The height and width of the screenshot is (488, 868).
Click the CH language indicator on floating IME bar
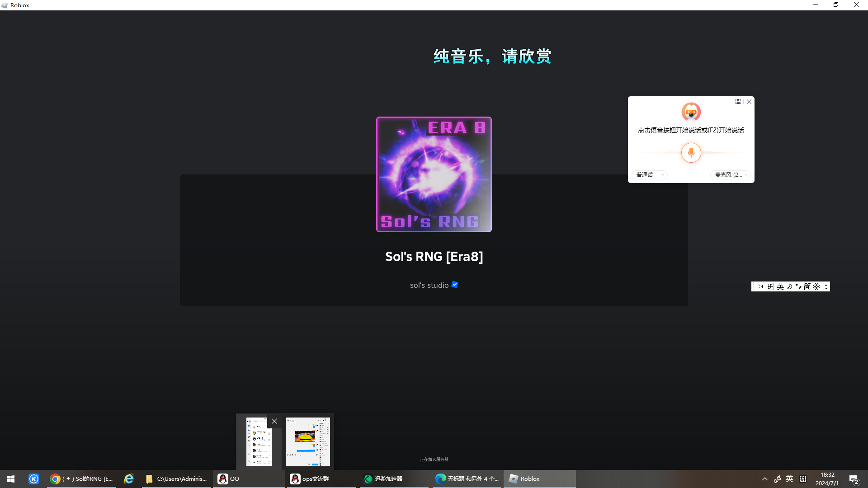click(760, 286)
